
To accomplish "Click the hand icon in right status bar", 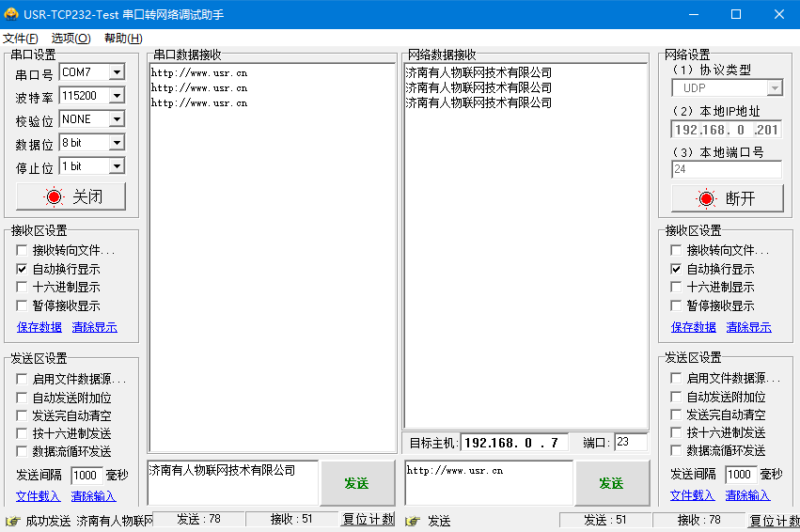I will [412, 521].
